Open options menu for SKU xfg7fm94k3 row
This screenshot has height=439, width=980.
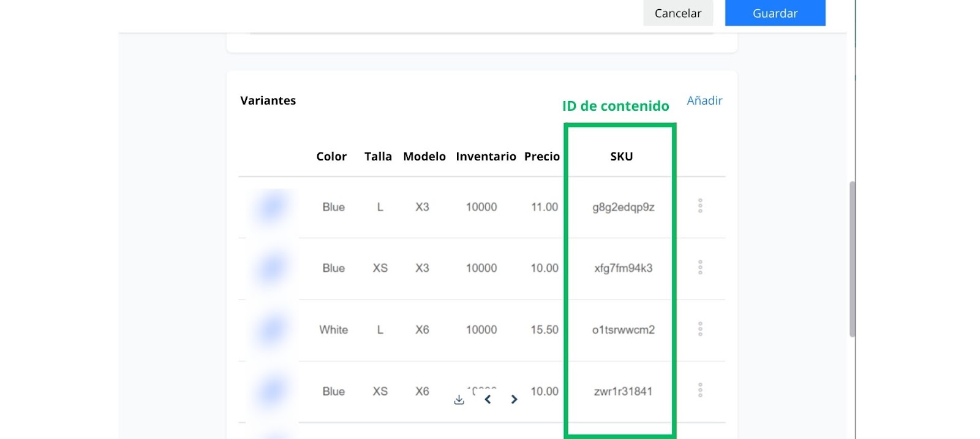700,268
